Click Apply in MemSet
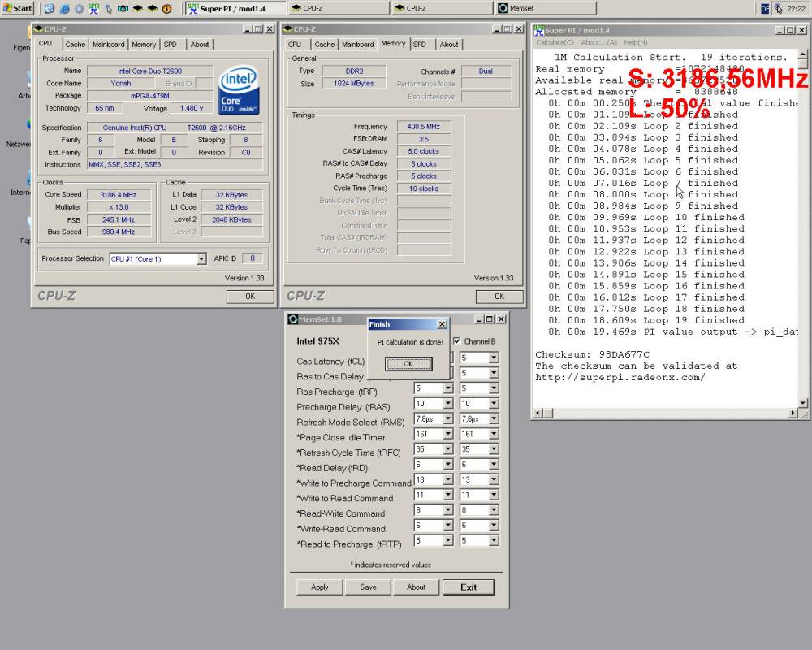Screen dimensions: 812x650 click(319, 587)
